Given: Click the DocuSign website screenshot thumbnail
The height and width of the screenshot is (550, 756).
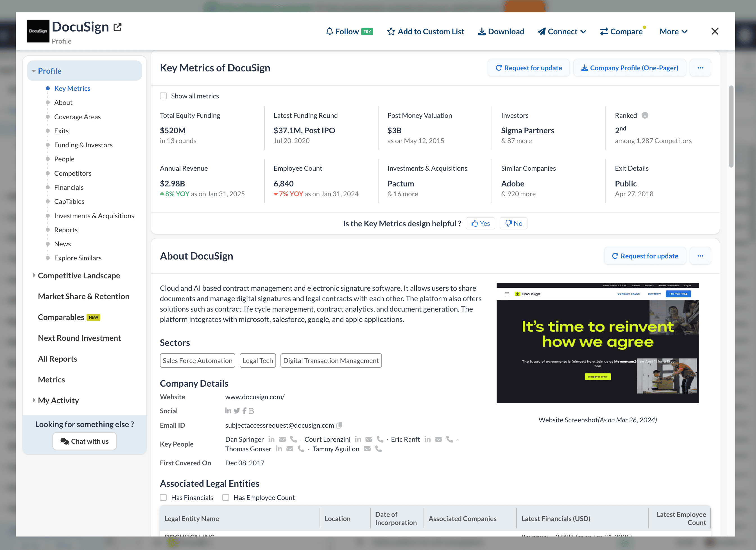Looking at the screenshot, I should coord(597,343).
